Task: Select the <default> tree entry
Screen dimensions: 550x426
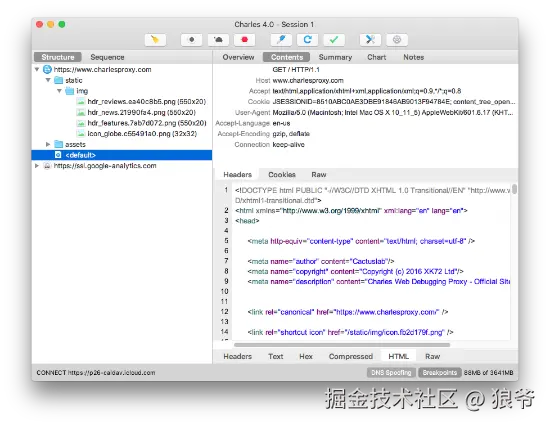Action: 122,155
